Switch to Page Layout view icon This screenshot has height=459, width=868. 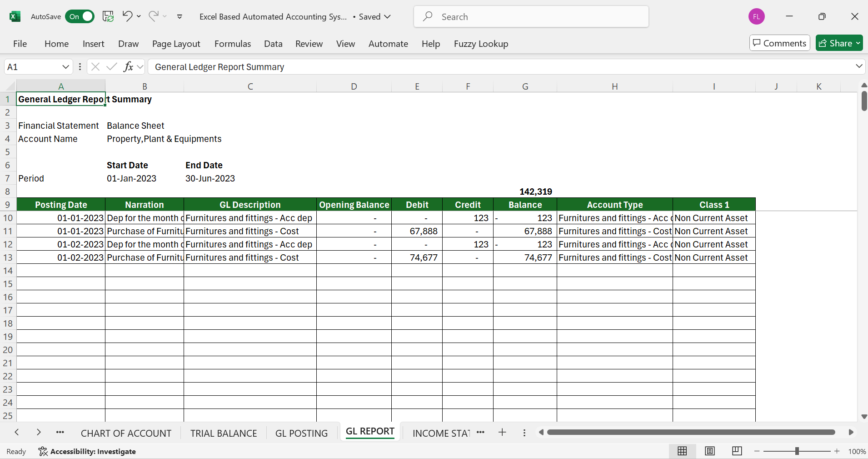pyautogui.click(x=709, y=451)
